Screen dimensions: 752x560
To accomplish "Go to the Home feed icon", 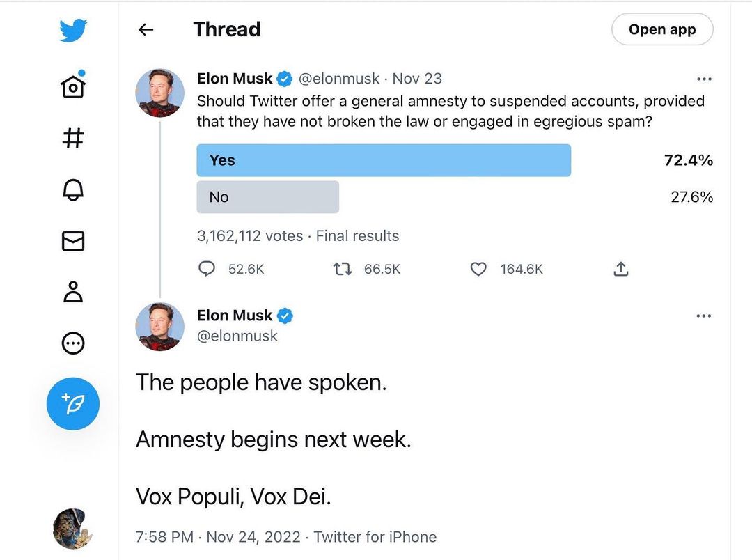I will tap(73, 86).
